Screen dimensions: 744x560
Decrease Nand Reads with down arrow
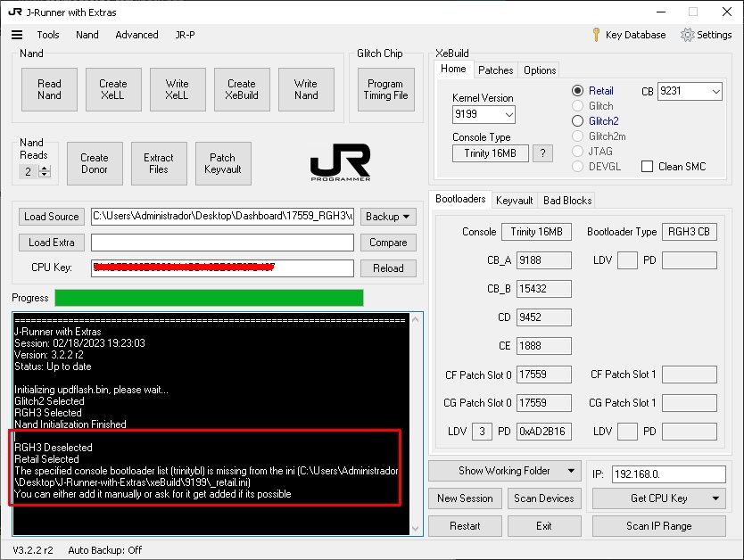pyautogui.click(x=45, y=175)
